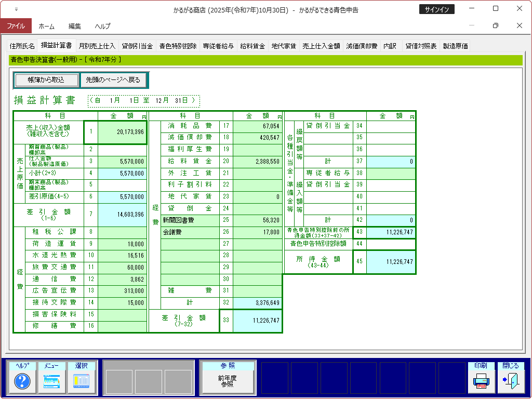This screenshot has height=399, width=532.
Task: Open the 編集 menu
Action: pyautogui.click(x=74, y=26)
